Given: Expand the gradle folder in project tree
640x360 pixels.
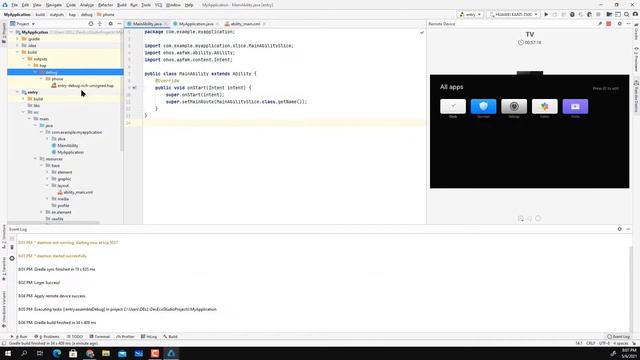Looking at the screenshot, I should (x=18, y=39).
